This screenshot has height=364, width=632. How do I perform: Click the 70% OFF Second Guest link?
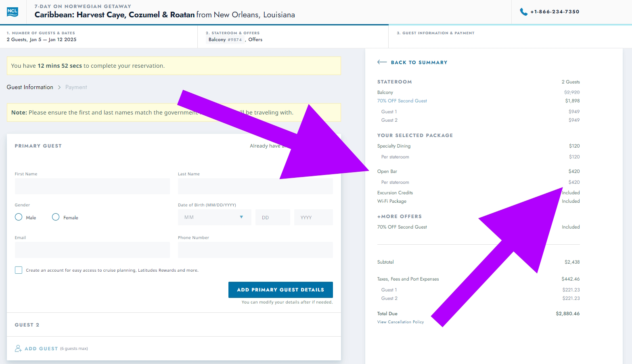point(402,101)
